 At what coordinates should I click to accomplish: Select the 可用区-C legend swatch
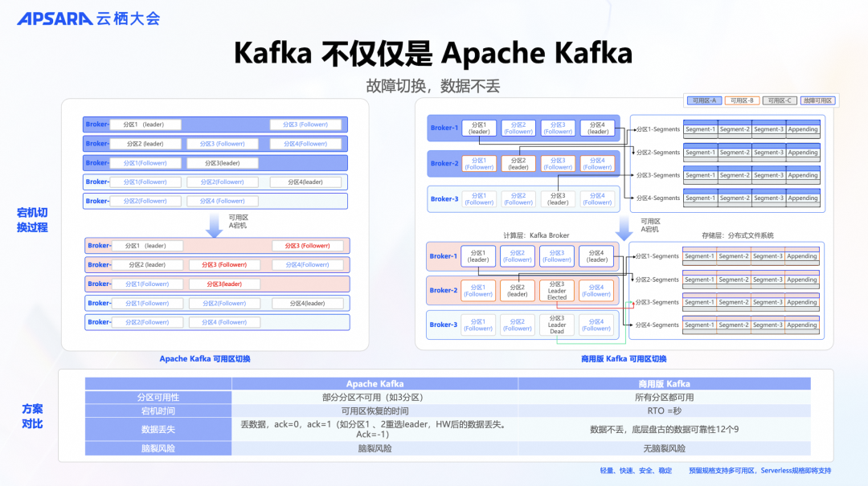tap(780, 100)
